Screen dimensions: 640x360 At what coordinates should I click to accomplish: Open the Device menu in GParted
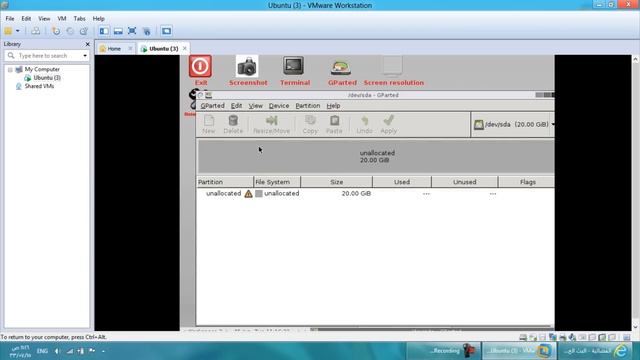point(279,106)
